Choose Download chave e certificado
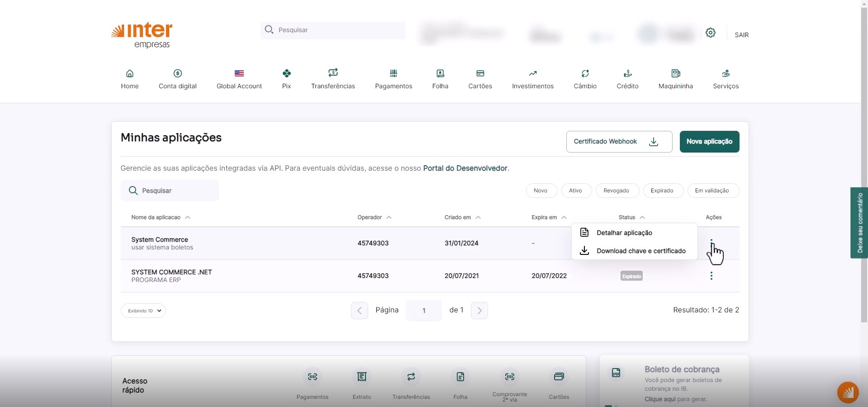Screen dimensions: 868x407 (640, 251)
